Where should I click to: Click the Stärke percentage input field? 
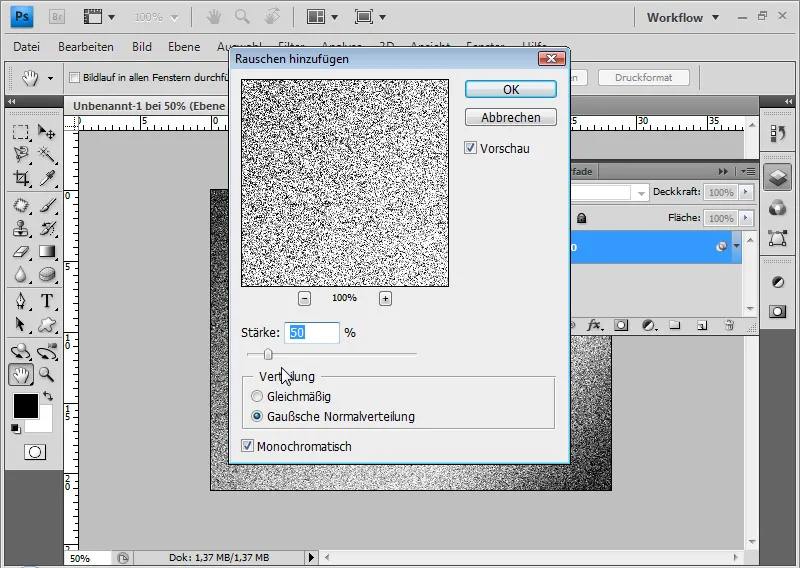(x=312, y=333)
